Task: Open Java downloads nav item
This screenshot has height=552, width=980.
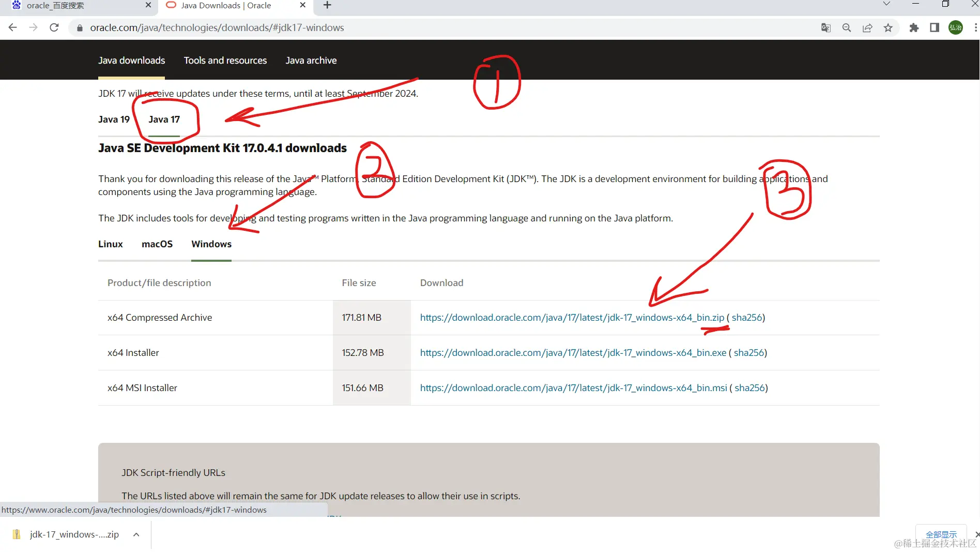Action: tap(132, 61)
